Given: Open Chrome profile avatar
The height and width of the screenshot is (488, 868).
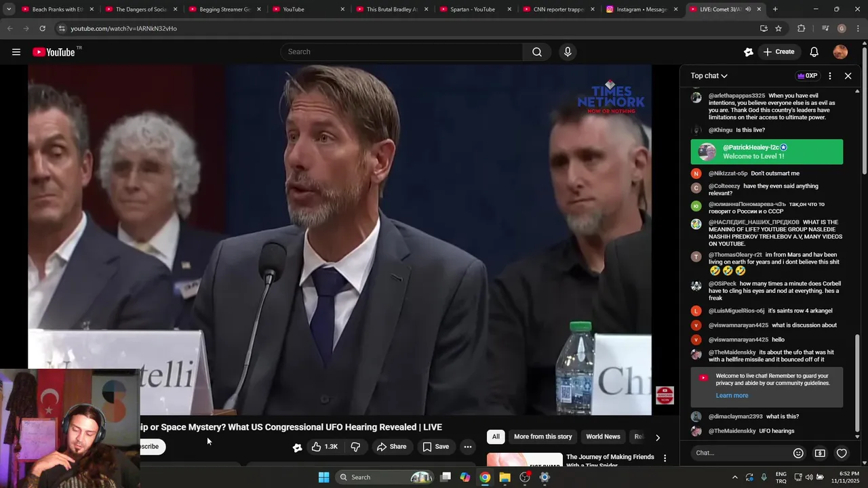Looking at the screenshot, I should pyautogui.click(x=842, y=28).
